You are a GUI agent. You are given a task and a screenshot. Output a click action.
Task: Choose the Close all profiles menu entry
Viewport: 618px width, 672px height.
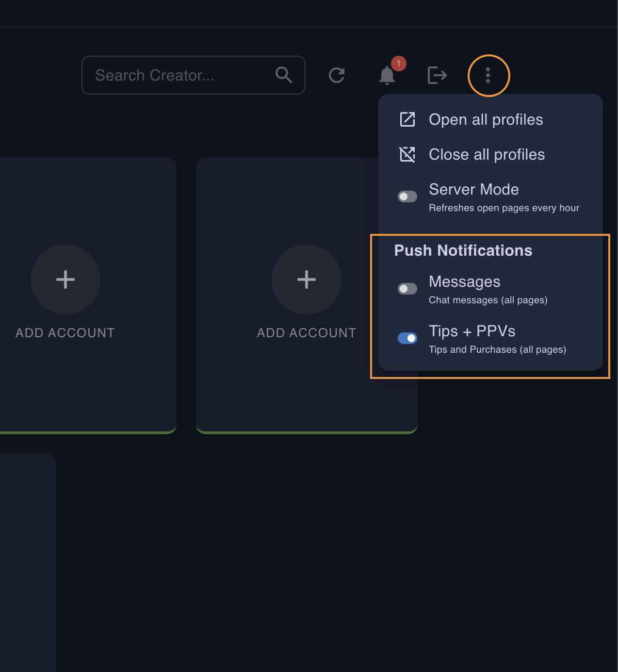(x=487, y=154)
